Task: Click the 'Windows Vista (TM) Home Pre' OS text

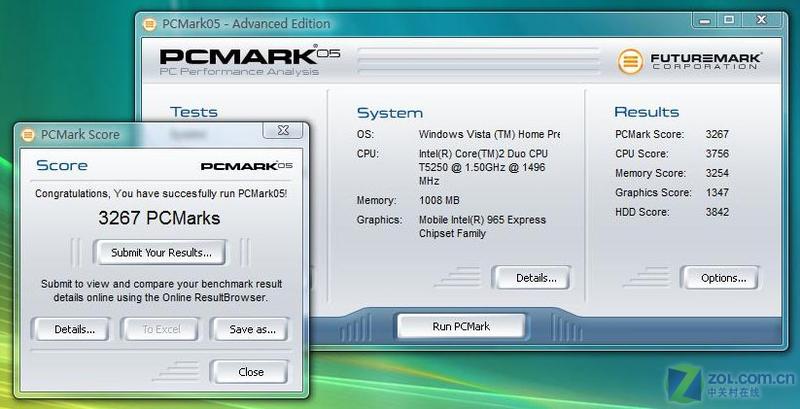Action: 489,135
